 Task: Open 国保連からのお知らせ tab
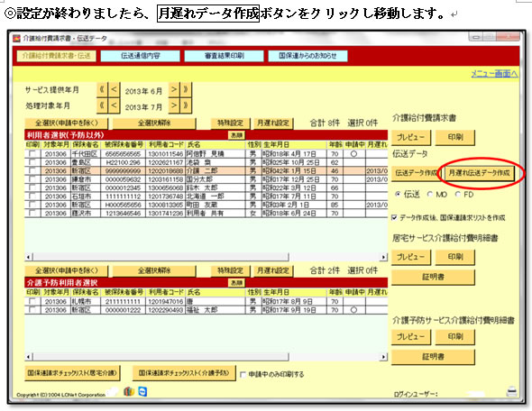click(x=307, y=56)
